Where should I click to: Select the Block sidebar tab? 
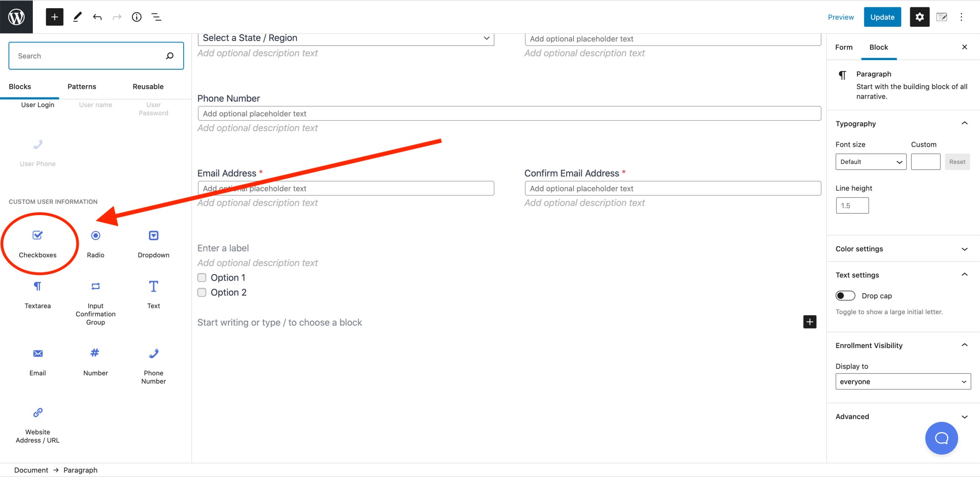879,47
